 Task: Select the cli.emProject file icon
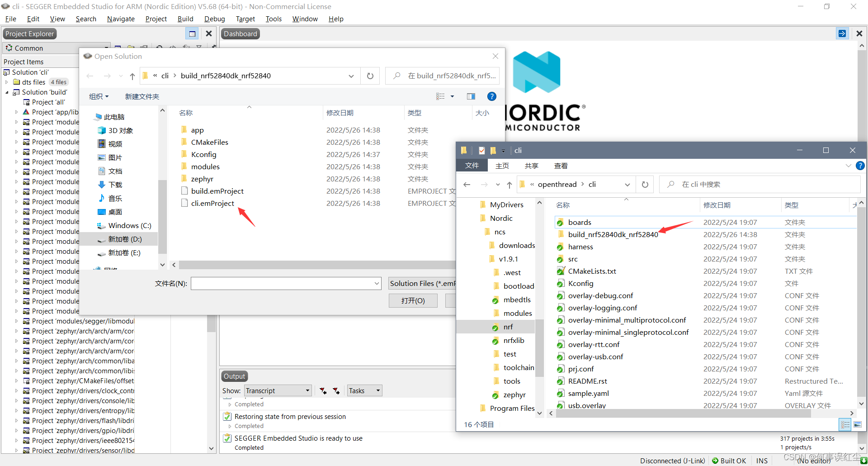[184, 203]
